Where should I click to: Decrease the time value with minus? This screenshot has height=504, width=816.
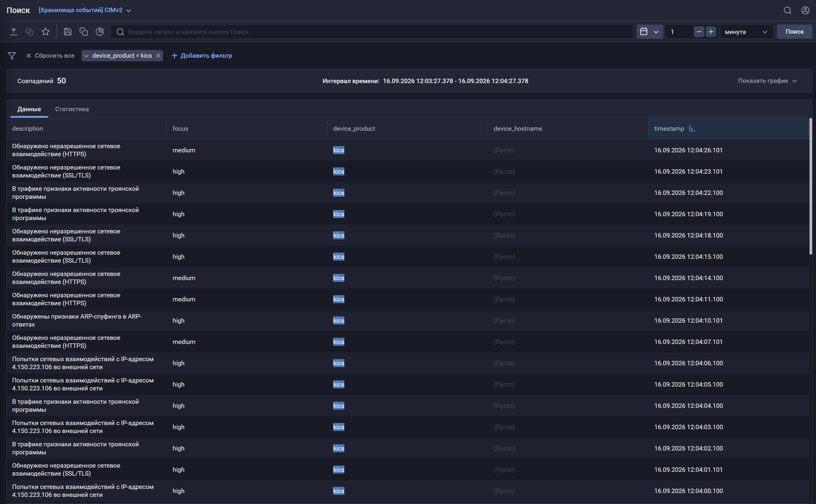click(699, 32)
